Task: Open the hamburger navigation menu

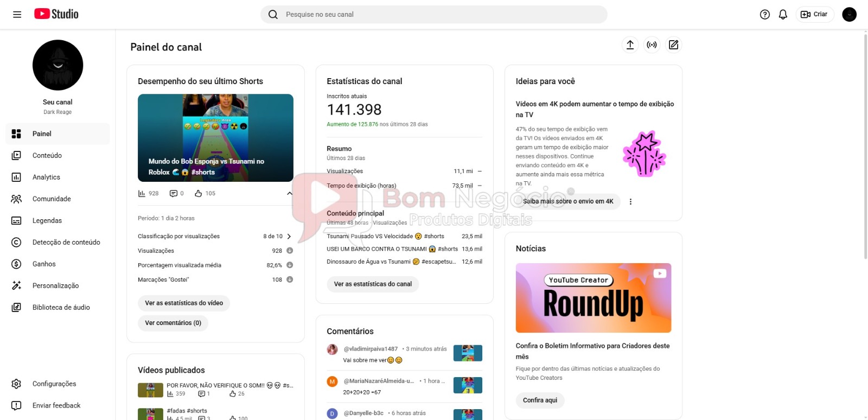Action: click(x=17, y=15)
